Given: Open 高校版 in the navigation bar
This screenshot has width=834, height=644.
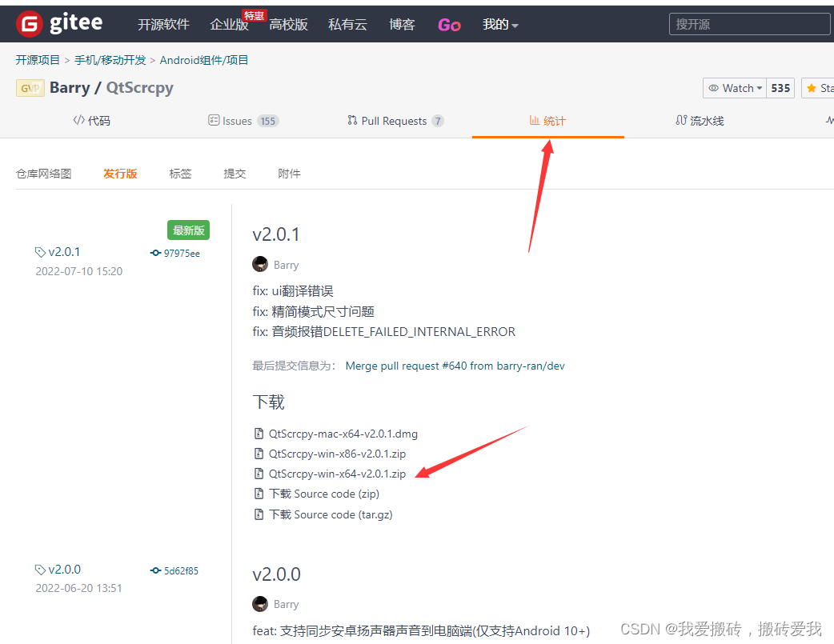Looking at the screenshot, I should click(x=288, y=25).
